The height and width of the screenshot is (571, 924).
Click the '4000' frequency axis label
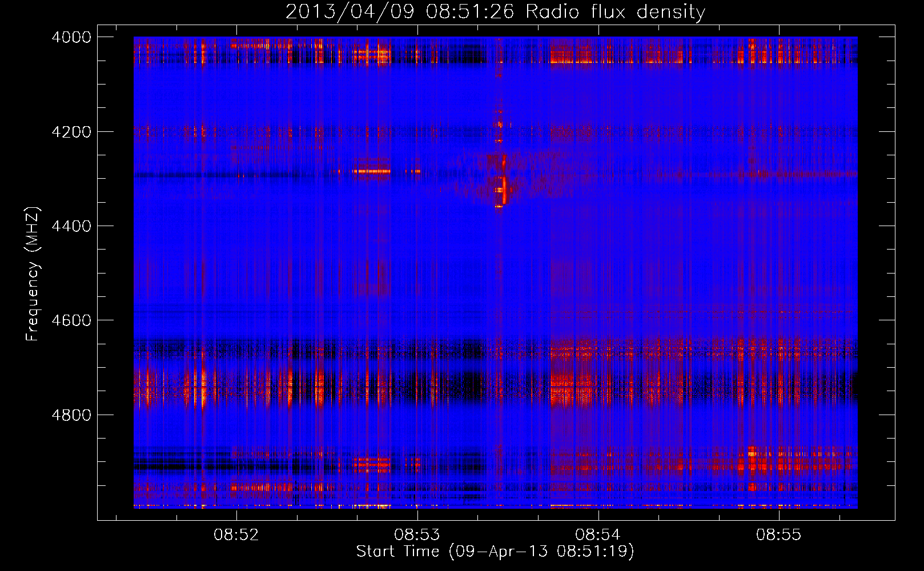pyautogui.click(x=71, y=37)
